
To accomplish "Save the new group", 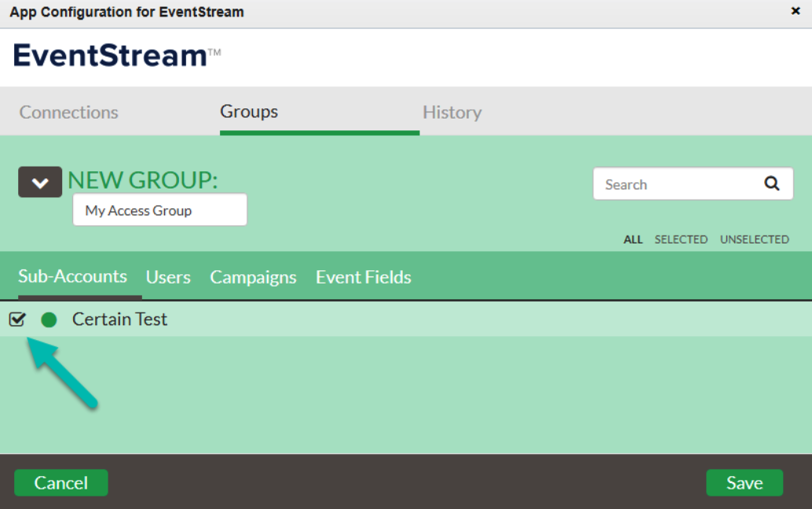I will pos(744,482).
